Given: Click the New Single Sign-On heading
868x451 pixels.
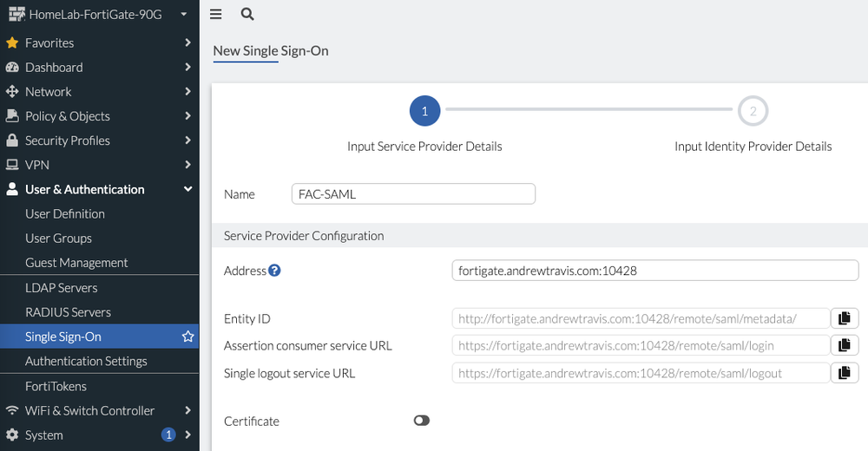Looking at the screenshot, I should [x=271, y=51].
